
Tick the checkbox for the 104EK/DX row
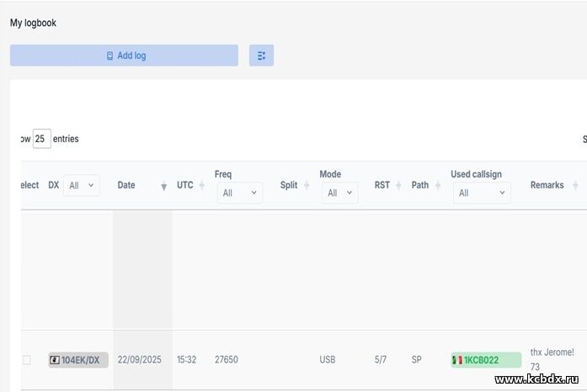pos(26,360)
